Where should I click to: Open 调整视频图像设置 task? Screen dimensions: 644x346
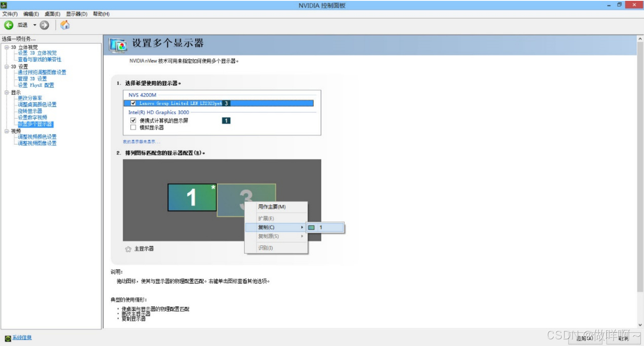(37, 143)
